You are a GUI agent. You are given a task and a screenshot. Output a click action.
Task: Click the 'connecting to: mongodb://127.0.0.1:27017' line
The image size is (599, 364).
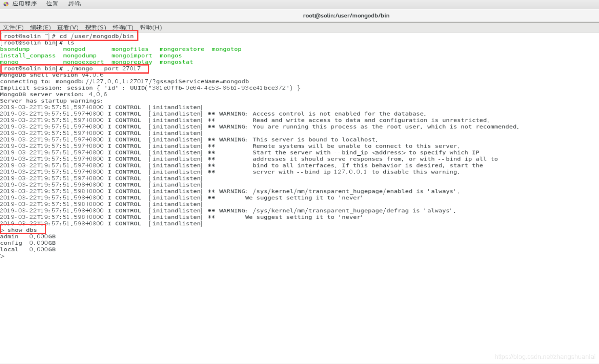point(124,81)
